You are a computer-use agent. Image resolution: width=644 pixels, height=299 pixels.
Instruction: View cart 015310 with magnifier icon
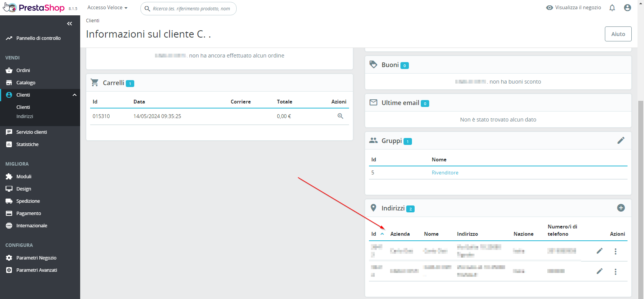[340, 116]
